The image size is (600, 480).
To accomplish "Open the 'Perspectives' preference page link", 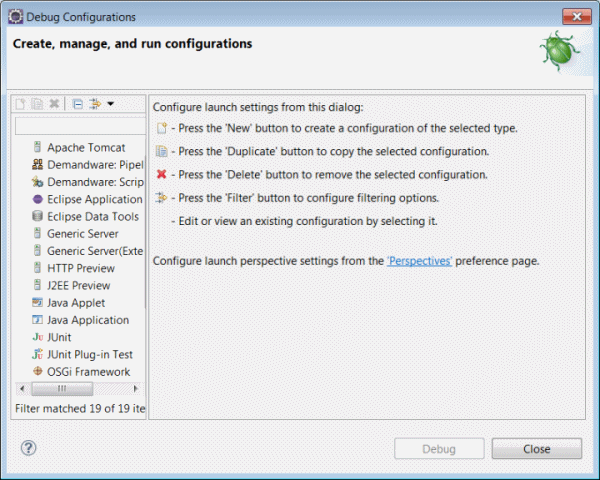I will click(x=419, y=261).
